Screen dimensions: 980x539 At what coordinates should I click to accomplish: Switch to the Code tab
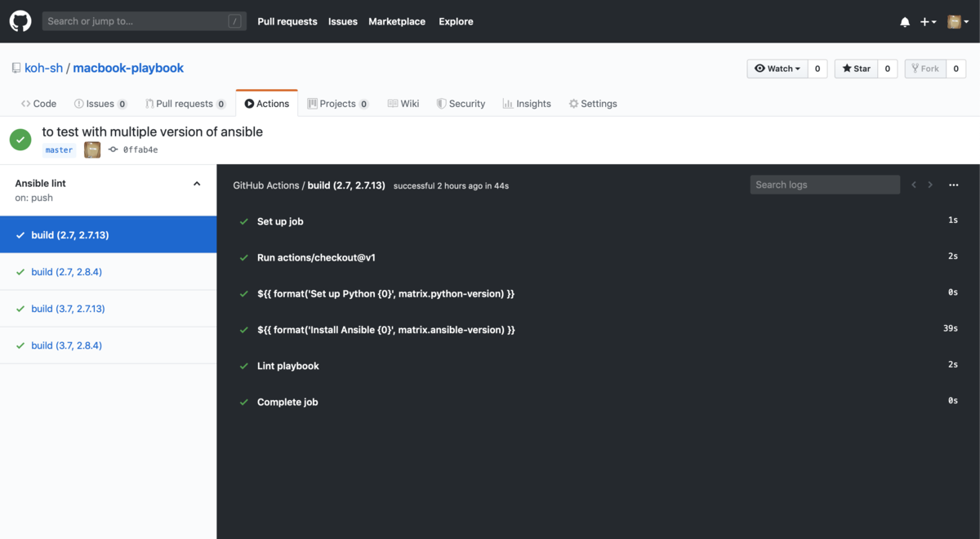[x=39, y=104]
